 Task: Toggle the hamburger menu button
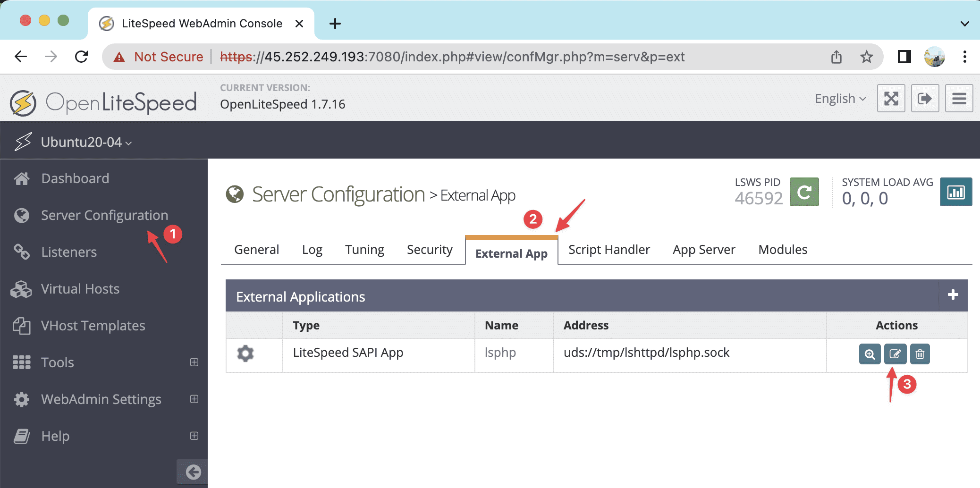[x=959, y=99]
